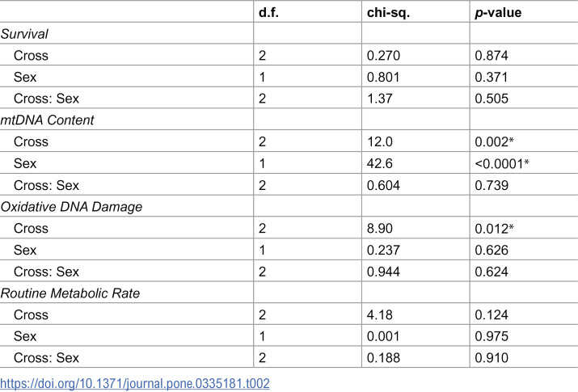The image size is (578, 392).
Task: Click the 0.874 p-value cell
Action: point(492,56)
